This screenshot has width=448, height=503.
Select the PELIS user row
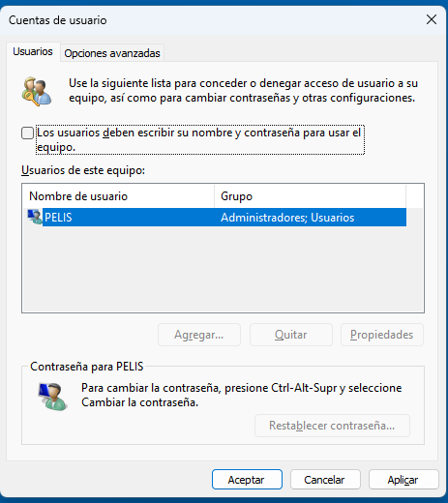217,218
